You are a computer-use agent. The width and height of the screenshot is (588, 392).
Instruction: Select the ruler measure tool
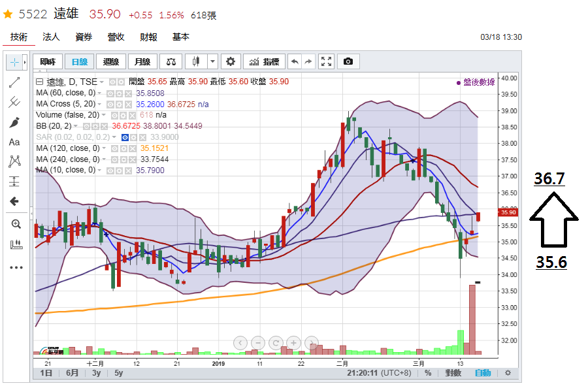point(16,244)
